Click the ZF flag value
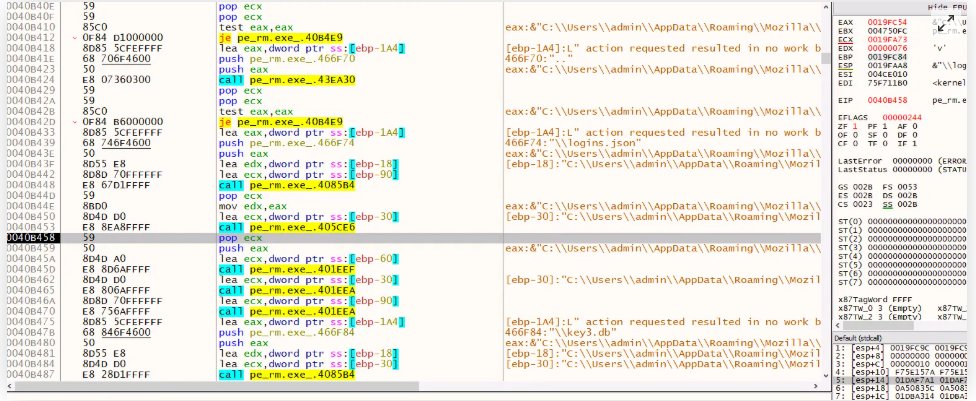The image size is (976, 401). click(854, 126)
